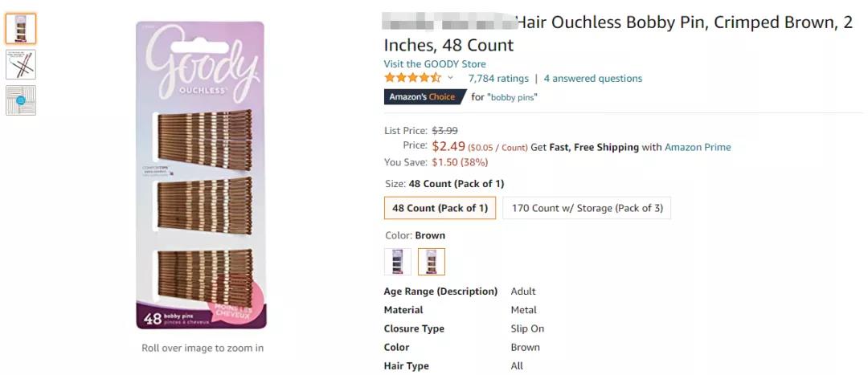
Task: Click "Roll over image to zoom in" caption
Action: coord(203,349)
